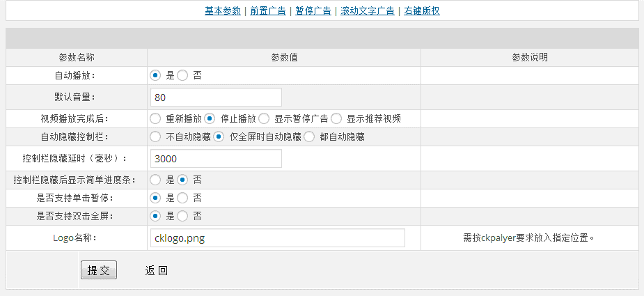Viewport: 644px width, 296px height.
Task: Click the 默认音量 input field
Action: (216, 98)
